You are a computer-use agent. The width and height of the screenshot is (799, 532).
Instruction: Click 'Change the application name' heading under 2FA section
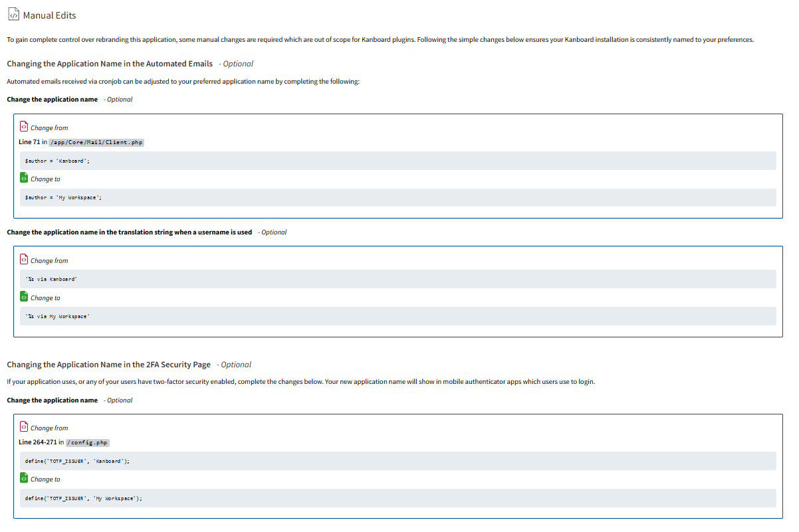click(53, 400)
